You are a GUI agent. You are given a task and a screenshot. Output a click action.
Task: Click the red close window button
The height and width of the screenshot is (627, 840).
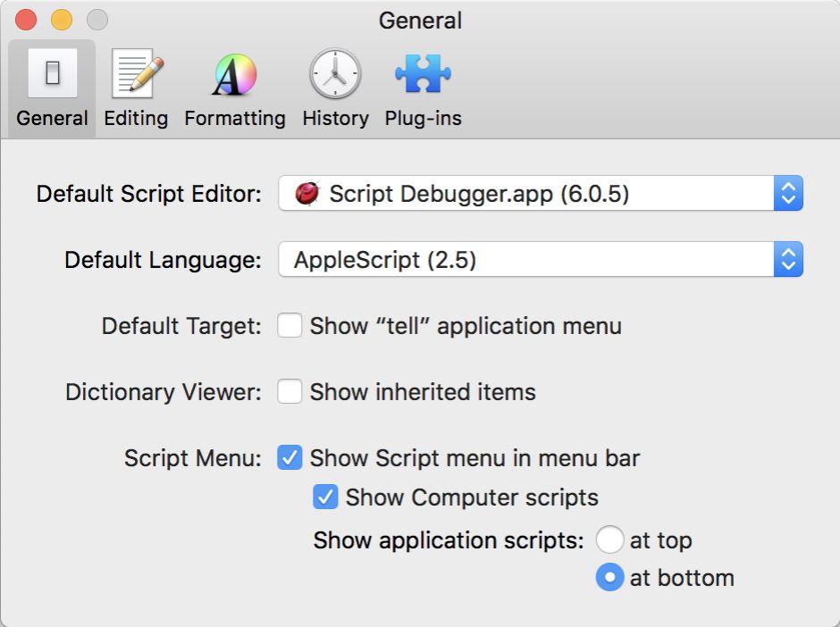[x=27, y=20]
